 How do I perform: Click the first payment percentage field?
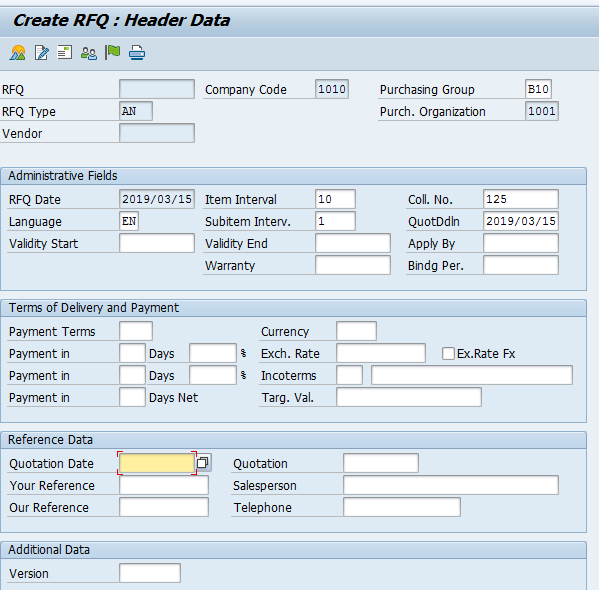click(x=212, y=353)
